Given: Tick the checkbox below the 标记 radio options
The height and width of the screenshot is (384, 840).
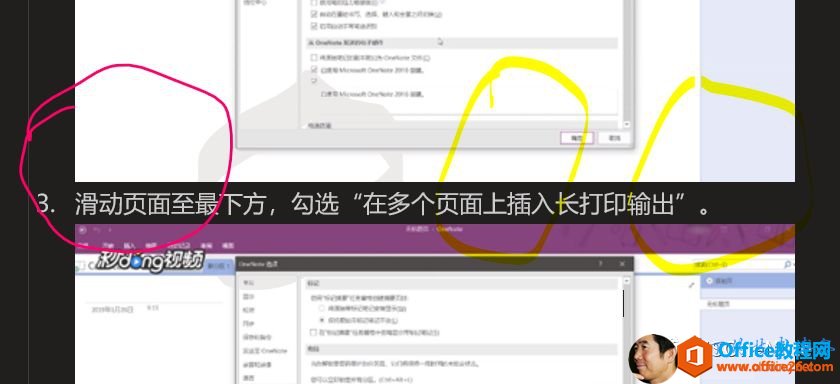Looking at the screenshot, I should pos(314,332).
